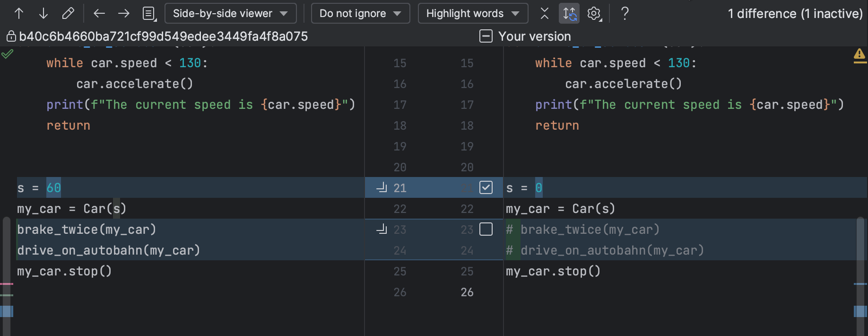
Task: Go to previous difference with up arrow
Action: coord(19,13)
